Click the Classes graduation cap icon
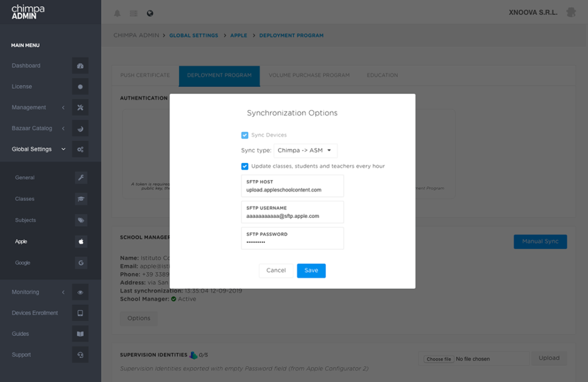Screen dimensions: 588x382 pyautogui.click(x=81, y=199)
